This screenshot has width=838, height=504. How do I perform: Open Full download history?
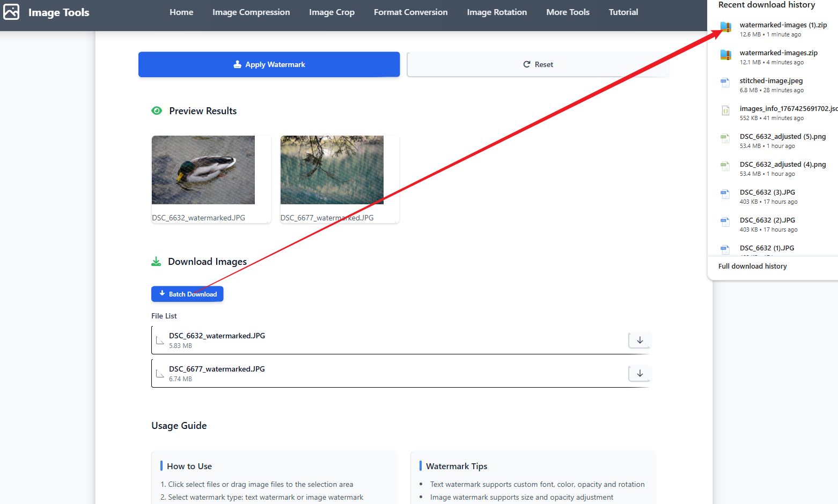pyautogui.click(x=752, y=266)
